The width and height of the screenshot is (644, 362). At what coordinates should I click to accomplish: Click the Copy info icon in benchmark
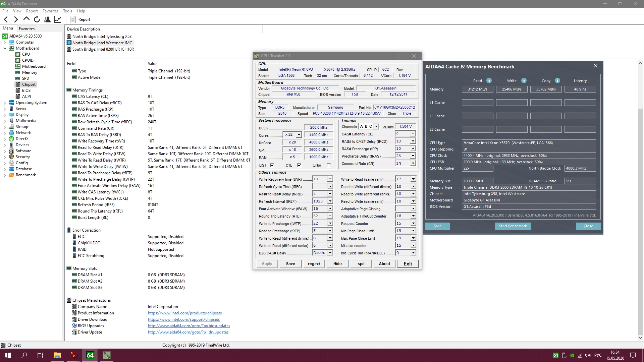557,80
